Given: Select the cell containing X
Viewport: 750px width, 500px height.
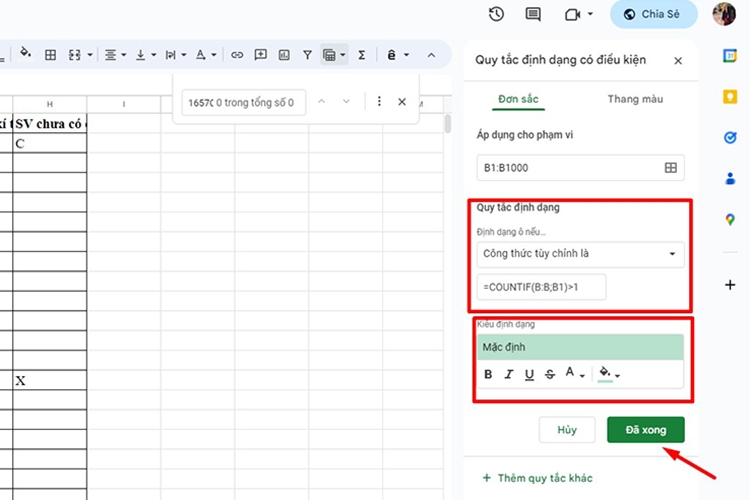Looking at the screenshot, I should pyautogui.click(x=50, y=380).
